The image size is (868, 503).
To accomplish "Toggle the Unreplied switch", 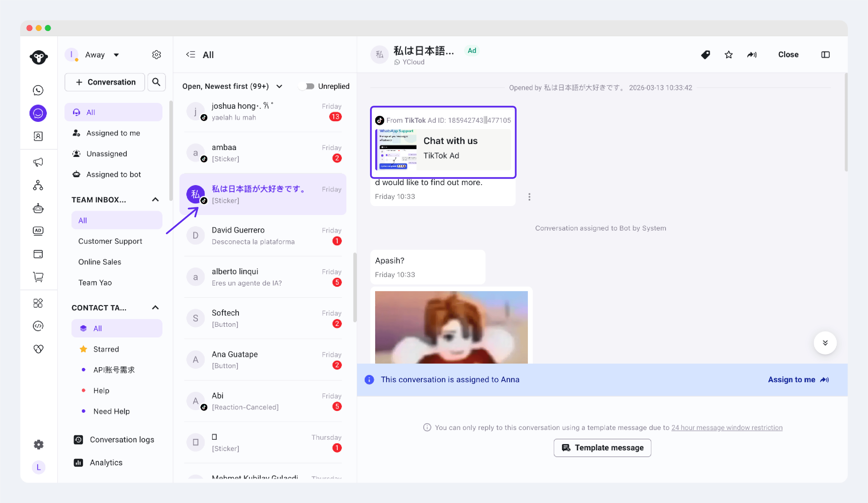I will point(307,86).
